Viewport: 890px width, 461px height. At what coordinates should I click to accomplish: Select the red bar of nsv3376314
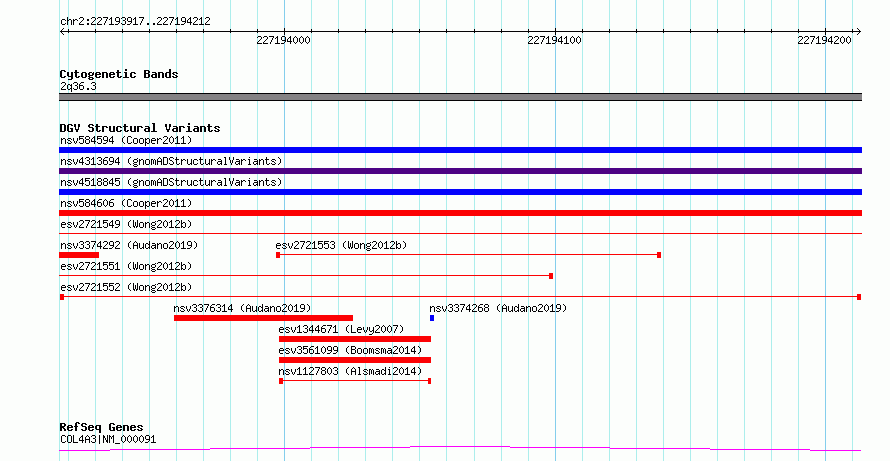263,318
